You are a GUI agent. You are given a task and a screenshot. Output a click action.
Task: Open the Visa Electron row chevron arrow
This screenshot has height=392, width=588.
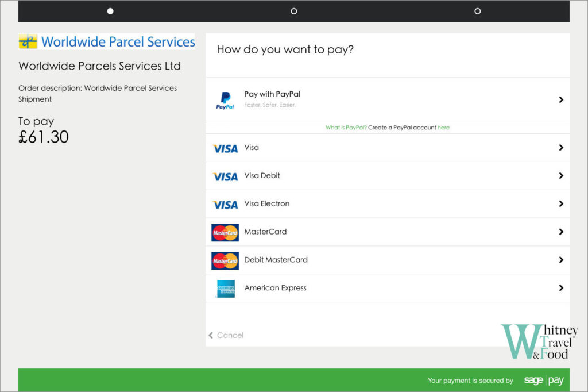coord(561,203)
